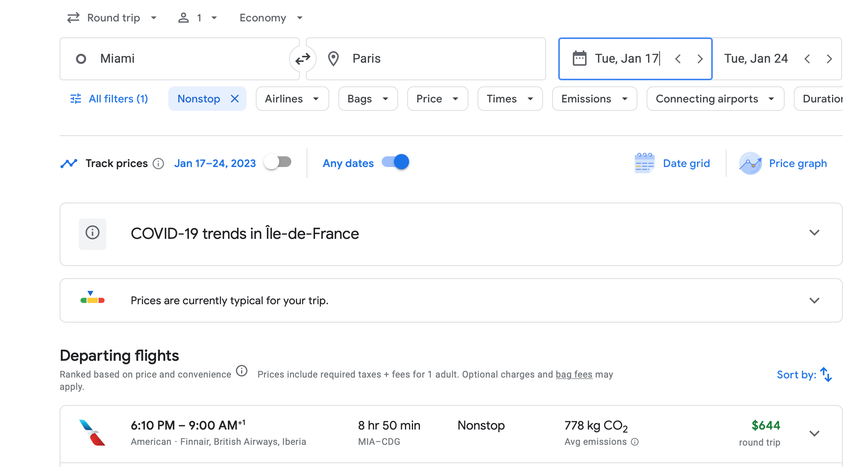Move return date to previous day
Viewport: 868px width, 467px height.
coord(807,59)
